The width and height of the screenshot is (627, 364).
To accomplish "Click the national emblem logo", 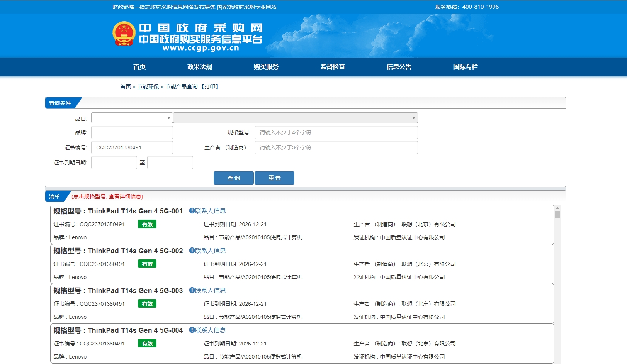I will point(124,34).
